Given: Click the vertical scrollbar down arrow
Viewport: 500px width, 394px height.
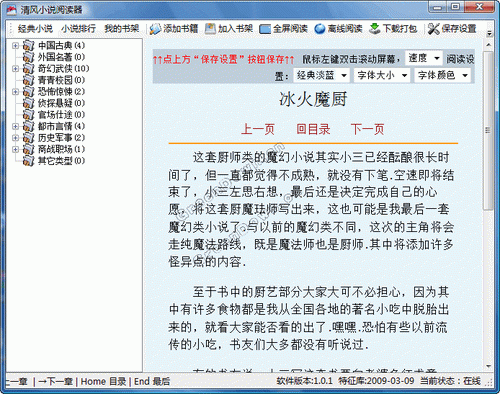Looking at the screenshot, I should click(x=489, y=366).
